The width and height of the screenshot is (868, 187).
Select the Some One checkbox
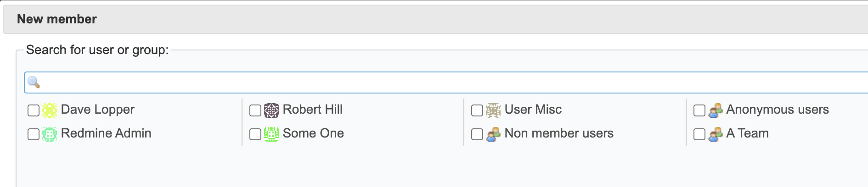tap(255, 134)
